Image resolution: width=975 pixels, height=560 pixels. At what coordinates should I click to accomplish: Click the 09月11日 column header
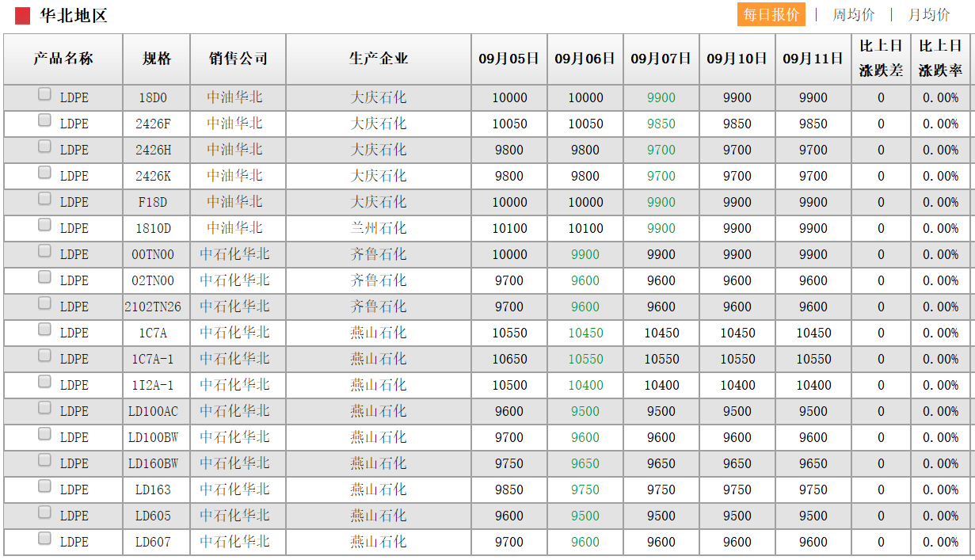813,59
